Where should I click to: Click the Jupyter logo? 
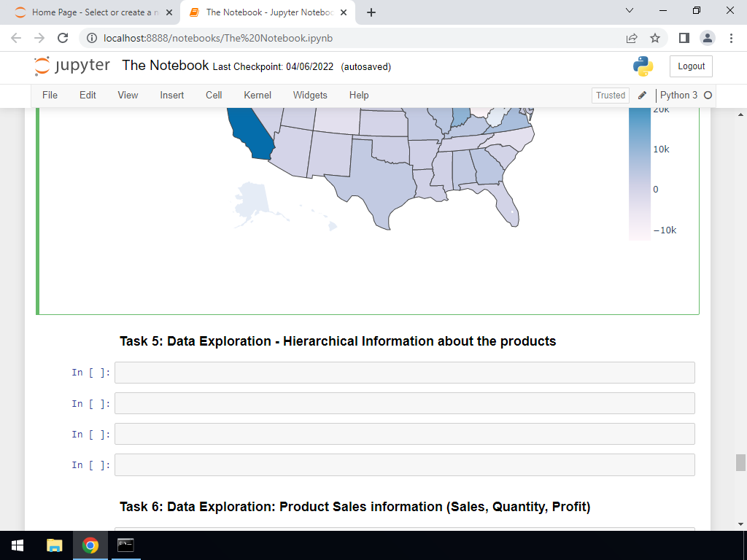(71, 66)
